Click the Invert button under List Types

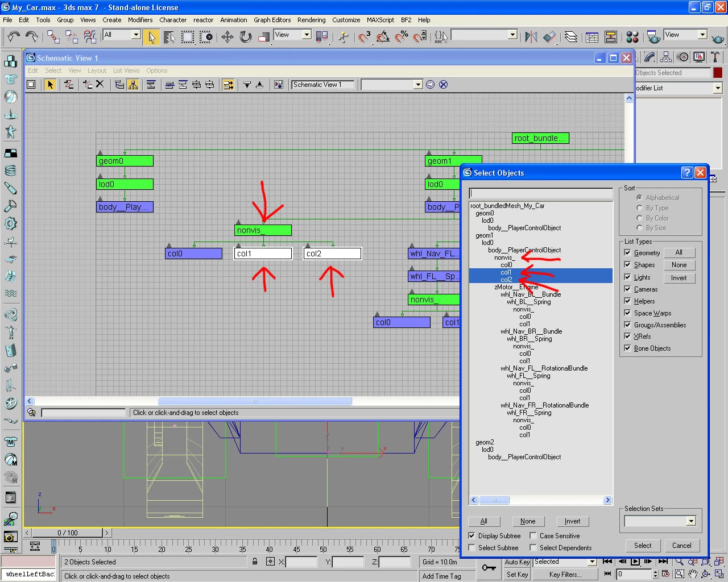[x=679, y=278]
